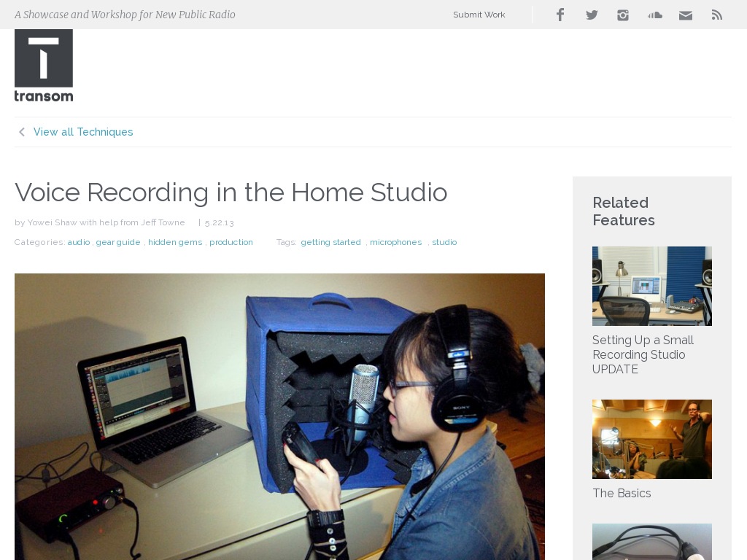The width and height of the screenshot is (747, 560).
Task: Open the hidden gems category
Action: coord(175,242)
